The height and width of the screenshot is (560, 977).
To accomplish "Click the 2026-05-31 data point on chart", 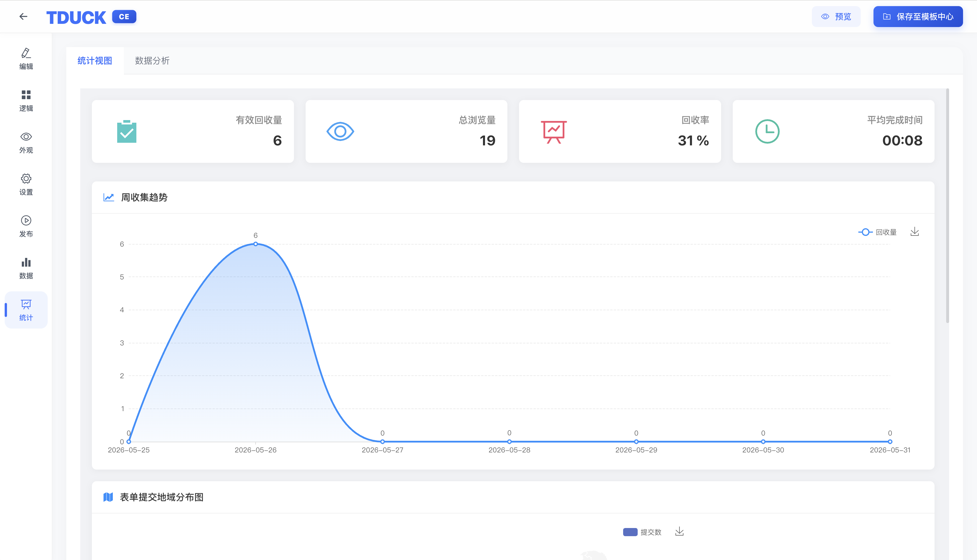I will [890, 442].
